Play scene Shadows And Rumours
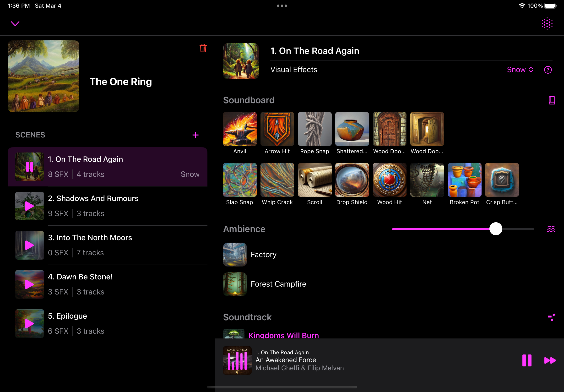Viewport: 564px width, 392px height. coord(29,206)
